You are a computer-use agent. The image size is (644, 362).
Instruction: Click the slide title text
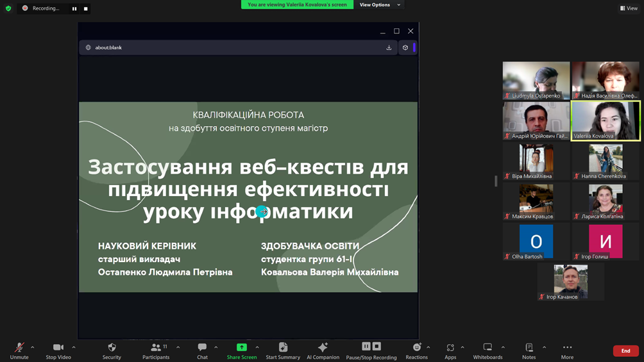coord(248,189)
